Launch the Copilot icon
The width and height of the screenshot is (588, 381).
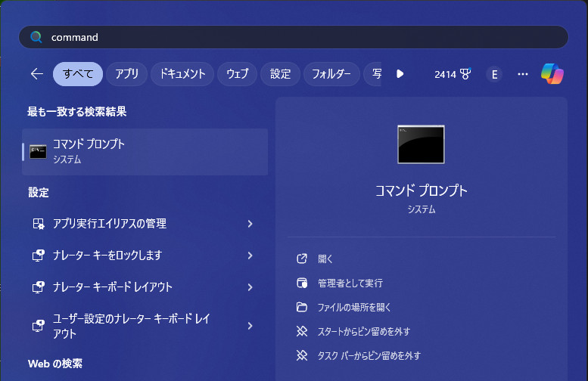pyautogui.click(x=552, y=74)
